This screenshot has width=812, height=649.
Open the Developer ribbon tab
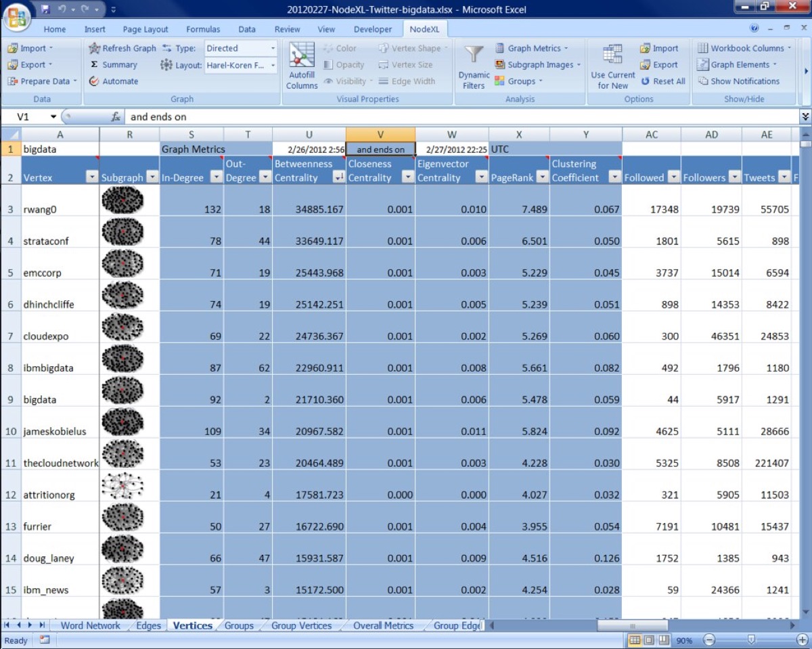coord(373,29)
